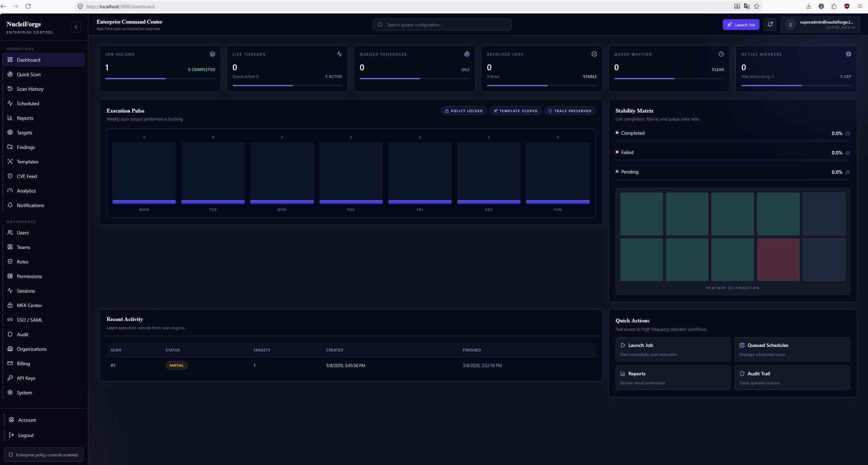Open the Queued Schedules quick action card
Image resolution: width=868 pixels, height=465 pixels.
point(792,349)
